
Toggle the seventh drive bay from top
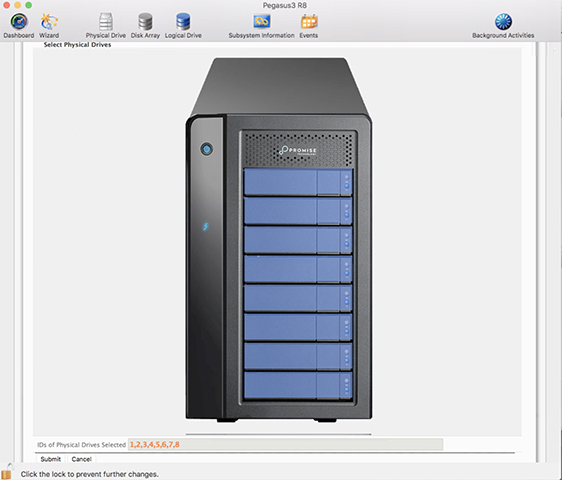coord(298,356)
